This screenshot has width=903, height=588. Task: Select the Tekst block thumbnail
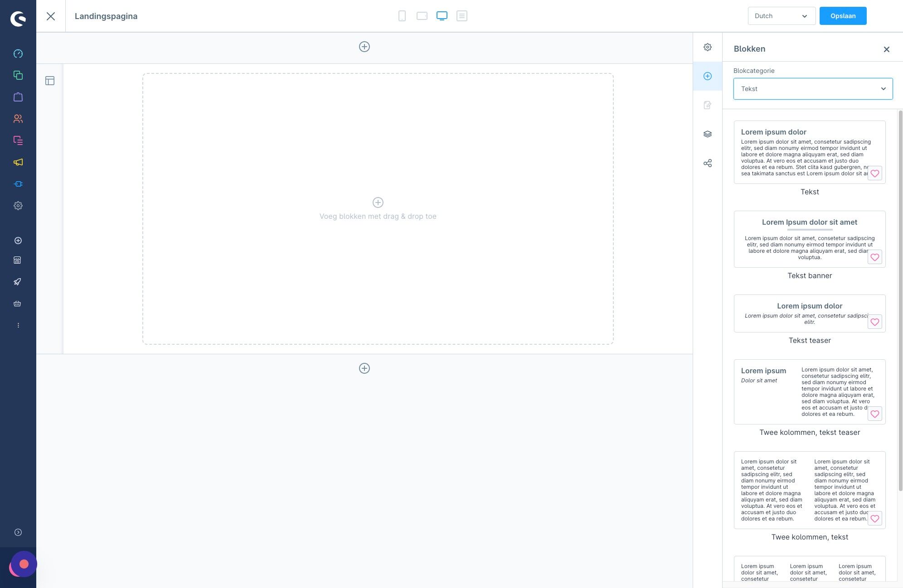(x=810, y=152)
